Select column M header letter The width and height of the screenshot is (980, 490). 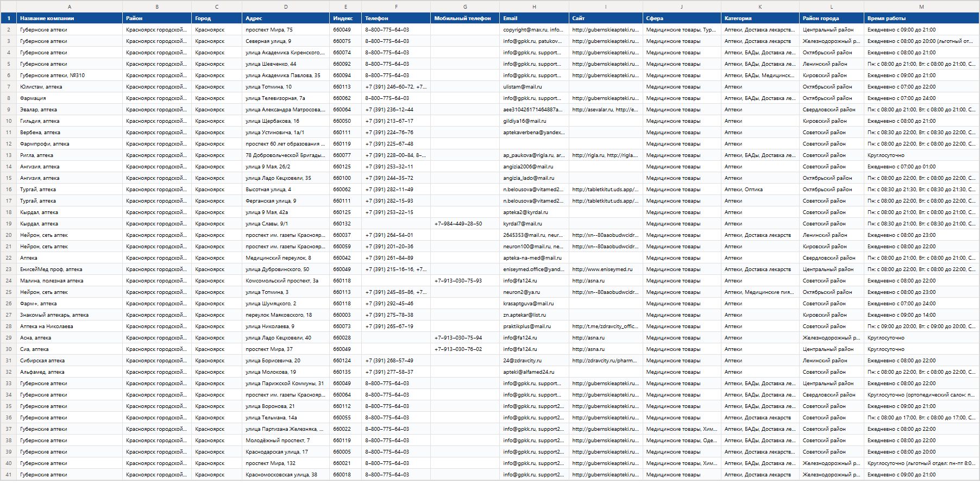click(921, 7)
